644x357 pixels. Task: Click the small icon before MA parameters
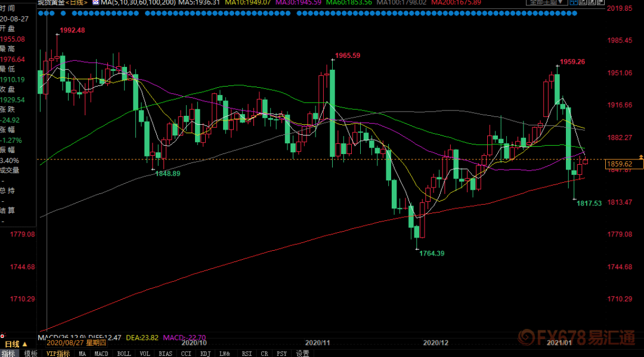[x=95, y=2]
